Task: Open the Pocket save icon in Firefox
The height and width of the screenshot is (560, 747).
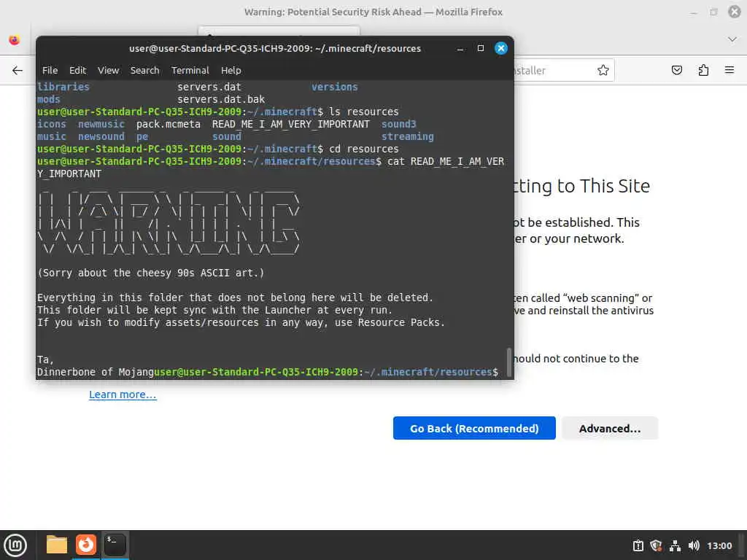Action: coord(676,71)
